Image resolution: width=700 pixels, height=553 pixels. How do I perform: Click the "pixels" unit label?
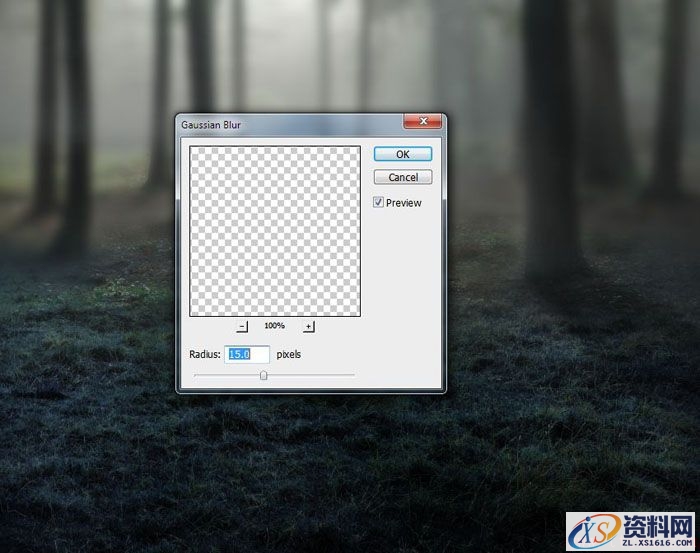pos(289,354)
